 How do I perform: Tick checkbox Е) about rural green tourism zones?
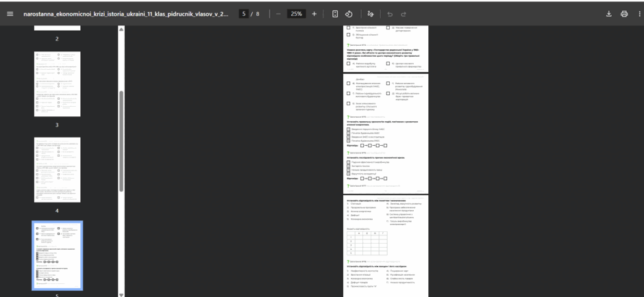[x=348, y=103]
